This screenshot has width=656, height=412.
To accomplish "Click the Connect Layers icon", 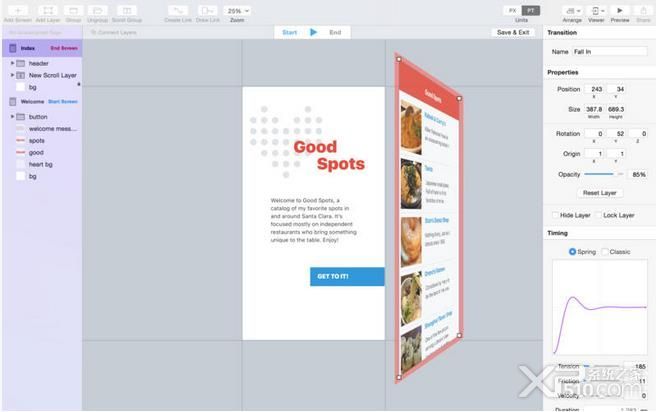I will pyautogui.click(x=94, y=32).
